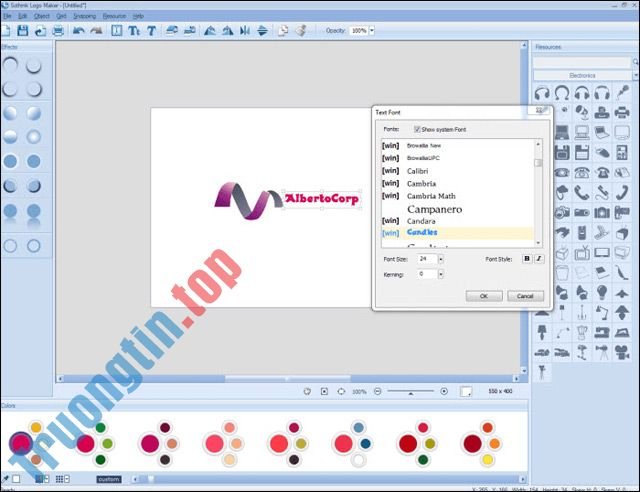
Task: Pick the light bulb resource icon
Action: [x=602, y=292]
